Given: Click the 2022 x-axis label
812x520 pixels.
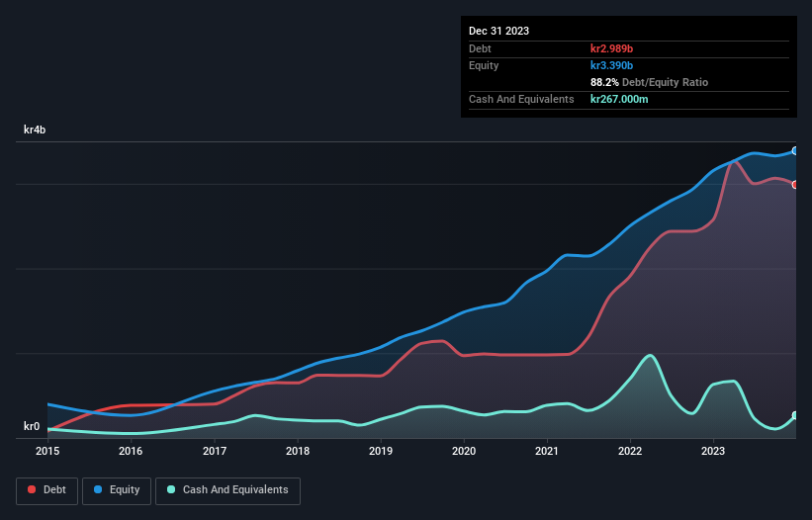Looking at the screenshot, I should click(630, 451).
